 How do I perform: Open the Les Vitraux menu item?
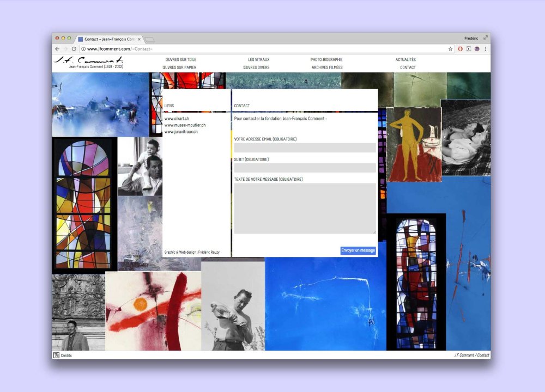point(258,60)
